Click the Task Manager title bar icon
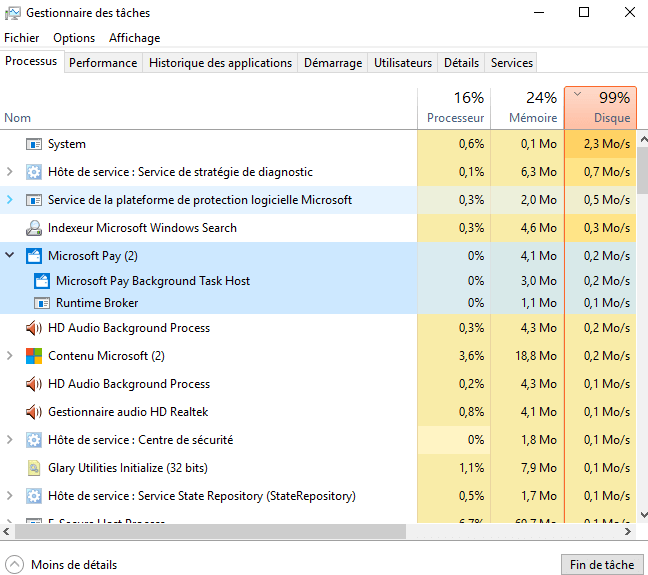Image resolution: width=648 pixels, height=575 pixels. coord(12,13)
